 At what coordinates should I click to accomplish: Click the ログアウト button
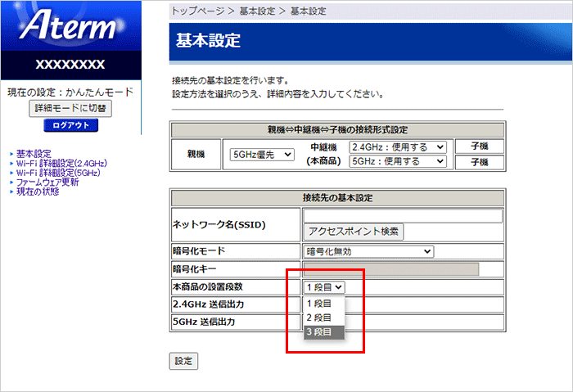click(71, 125)
